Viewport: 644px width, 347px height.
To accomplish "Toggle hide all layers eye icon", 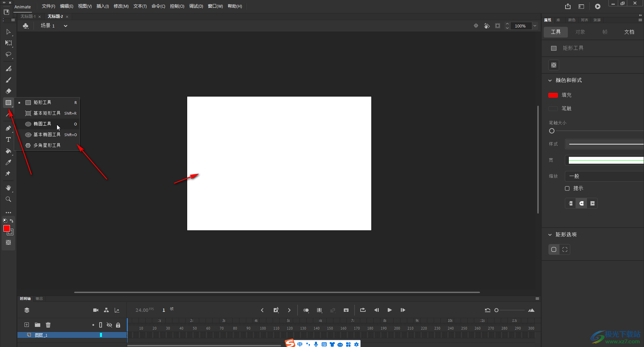I will click(109, 325).
